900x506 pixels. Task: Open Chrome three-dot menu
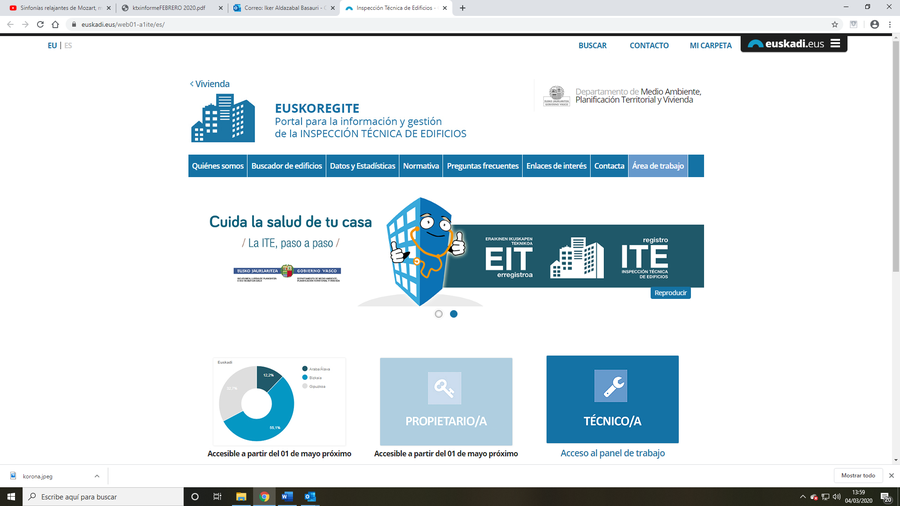tap(890, 25)
